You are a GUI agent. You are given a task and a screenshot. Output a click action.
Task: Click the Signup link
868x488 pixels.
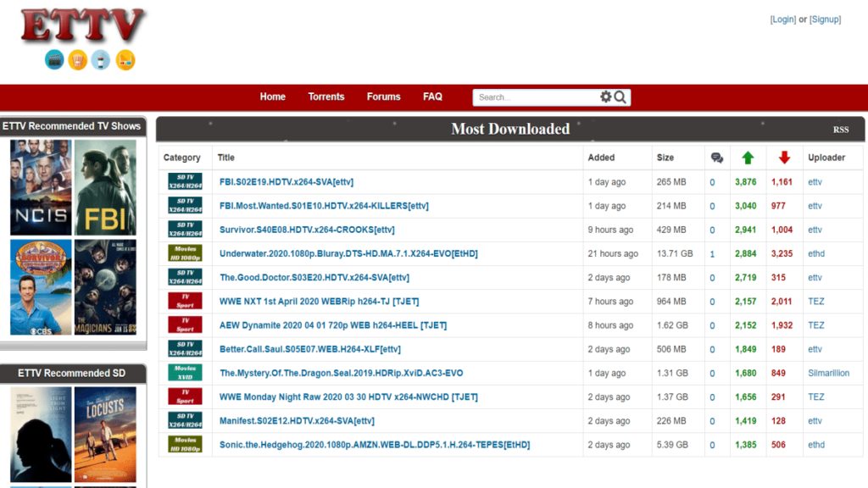coord(825,19)
